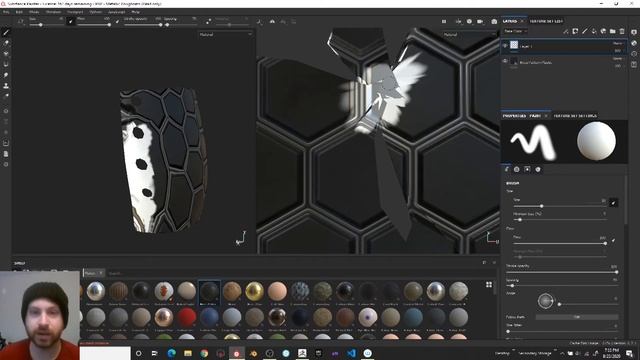Open the Window menu
The height and width of the screenshot is (360, 640).
pyautogui.click(x=53, y=12)
